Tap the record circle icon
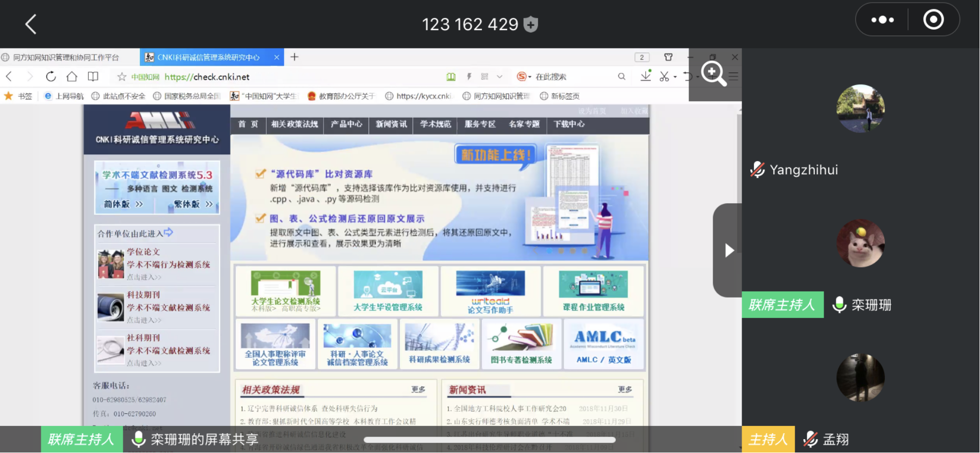This screenshot has height=453, width=980. [933, 20]
